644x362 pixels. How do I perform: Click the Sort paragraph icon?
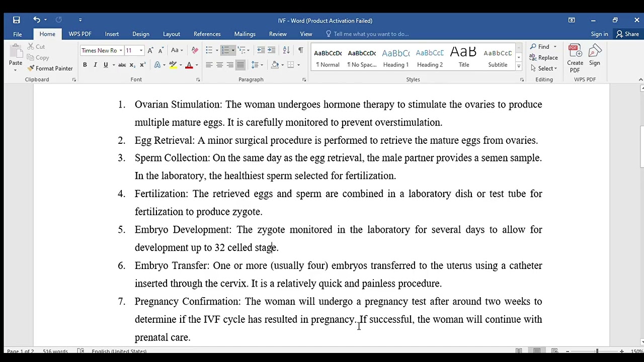coord(286,50)
